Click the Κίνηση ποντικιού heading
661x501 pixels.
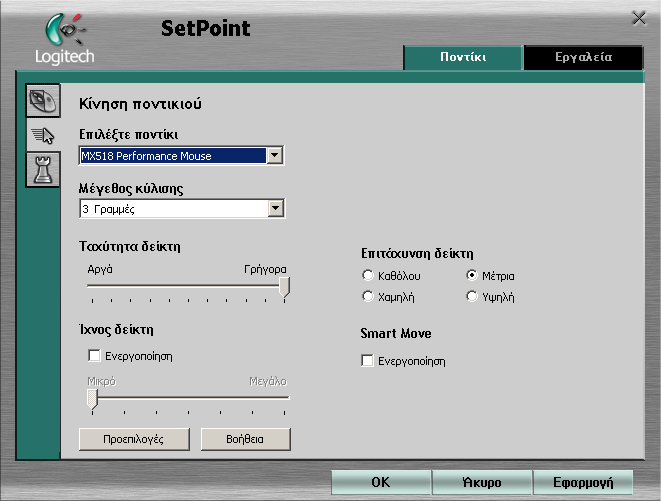click(140, 104)
